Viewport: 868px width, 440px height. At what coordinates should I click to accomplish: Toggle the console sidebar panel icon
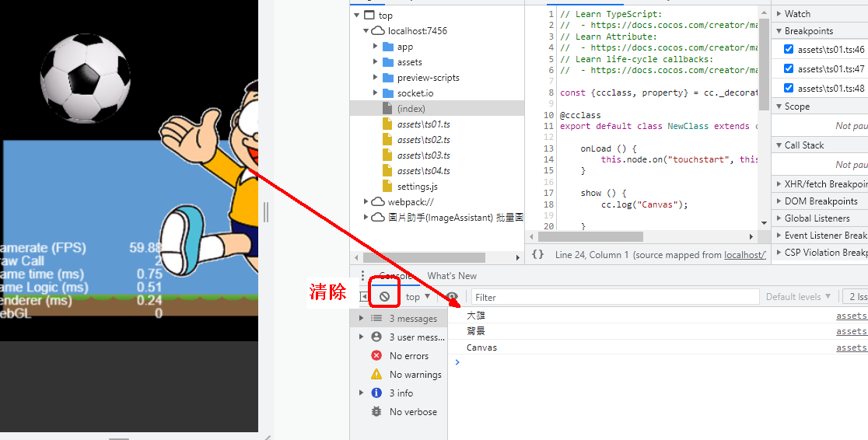364,297
